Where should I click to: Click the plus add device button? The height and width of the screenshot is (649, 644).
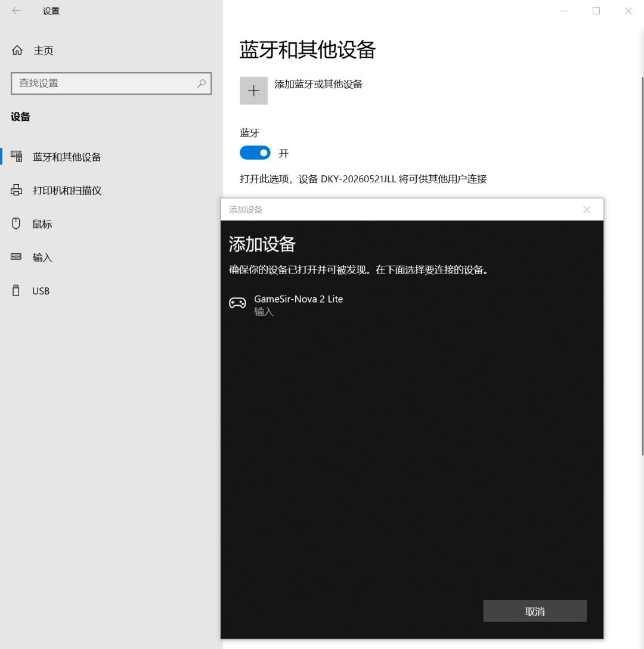pyautogui.click(x=253, y=91)
